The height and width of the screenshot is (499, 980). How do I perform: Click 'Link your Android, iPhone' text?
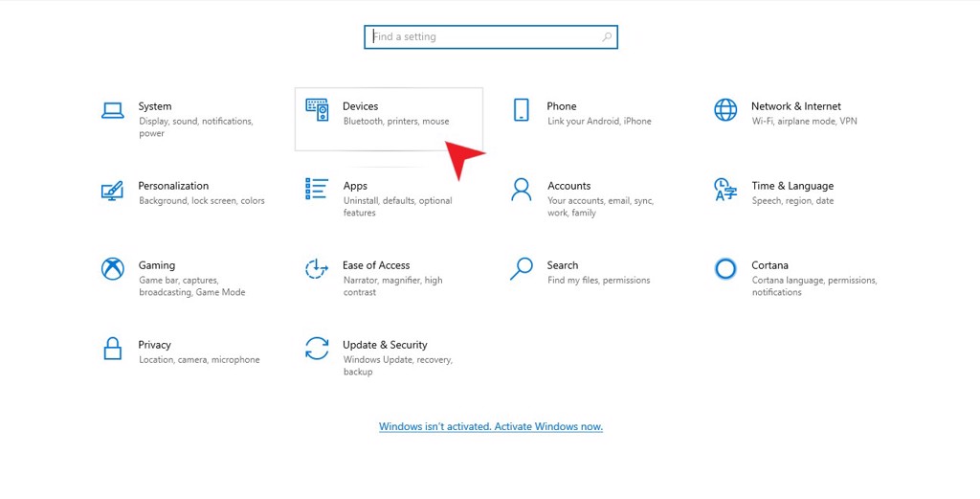599,122
